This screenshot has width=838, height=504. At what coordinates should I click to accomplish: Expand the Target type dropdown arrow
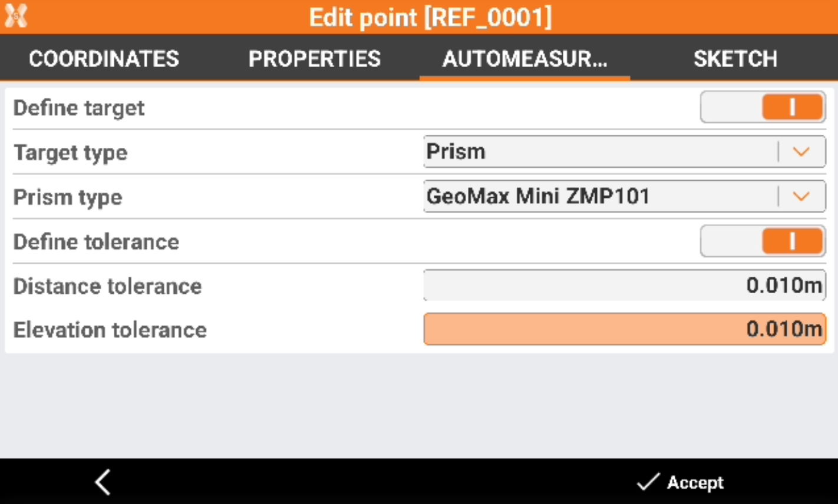click(x=801, y=152)
